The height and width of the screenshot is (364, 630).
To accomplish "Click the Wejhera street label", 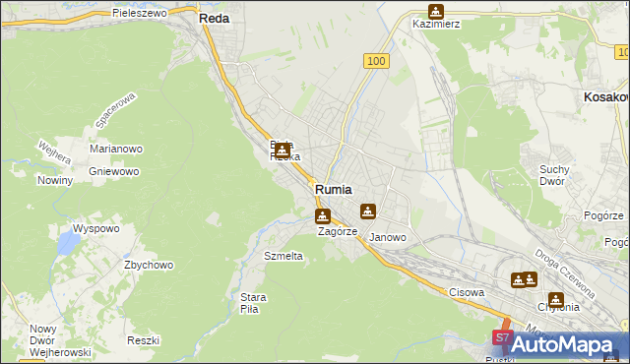I will click(55, 152).
